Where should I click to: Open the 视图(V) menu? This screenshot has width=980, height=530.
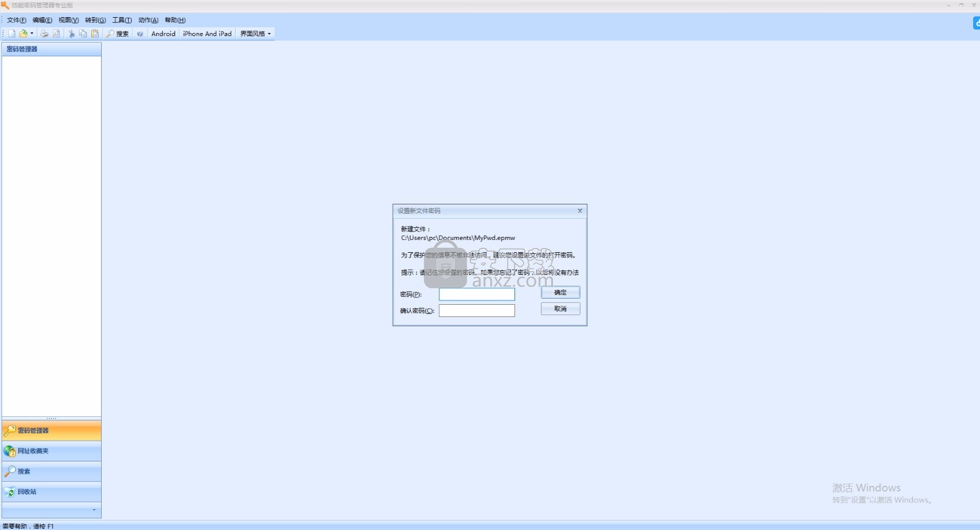tap(69, 20)
